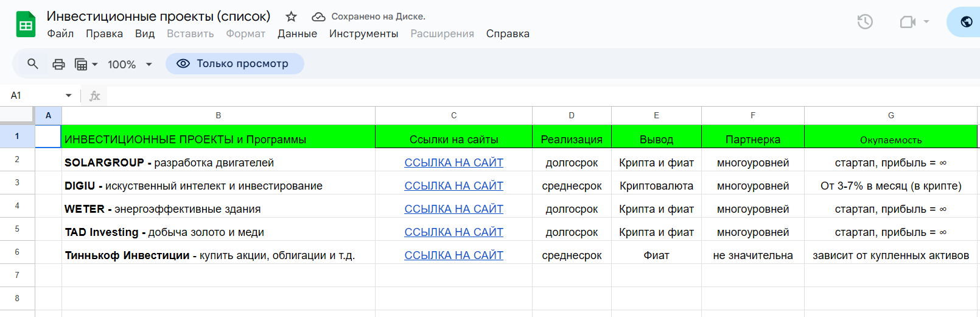
Task: Click the Реализация header cell
Action: click(x=572, y=137)
